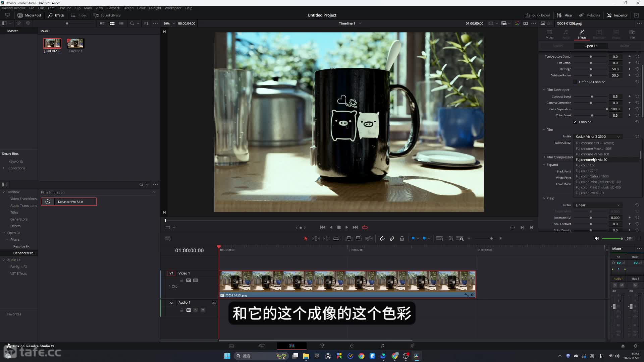The width and height of the screenshot is (644, 362).
Task: Open the Fairlight menu
Action: (x=155, y=8)
